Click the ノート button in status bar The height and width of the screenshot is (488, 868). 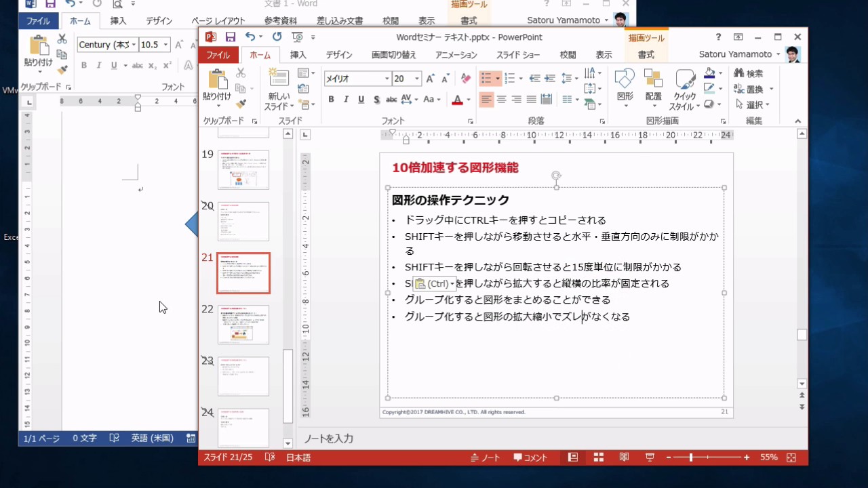tap(486, 457)
